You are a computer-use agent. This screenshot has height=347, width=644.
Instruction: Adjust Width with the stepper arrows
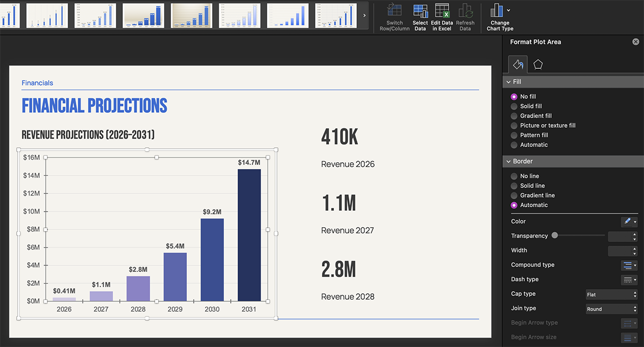coord(635,251)
